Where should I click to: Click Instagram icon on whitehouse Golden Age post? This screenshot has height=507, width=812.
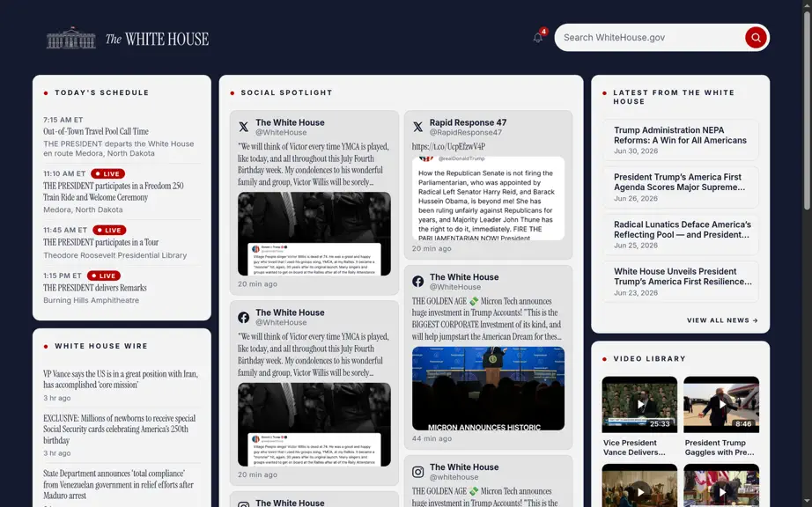pyautogui.click(x=418, y=472)
